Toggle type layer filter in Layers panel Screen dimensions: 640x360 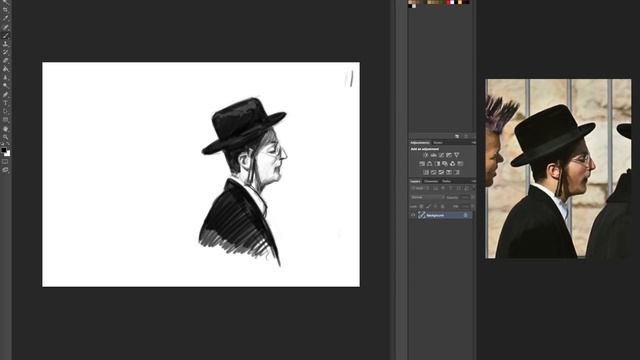coord(450,188)
